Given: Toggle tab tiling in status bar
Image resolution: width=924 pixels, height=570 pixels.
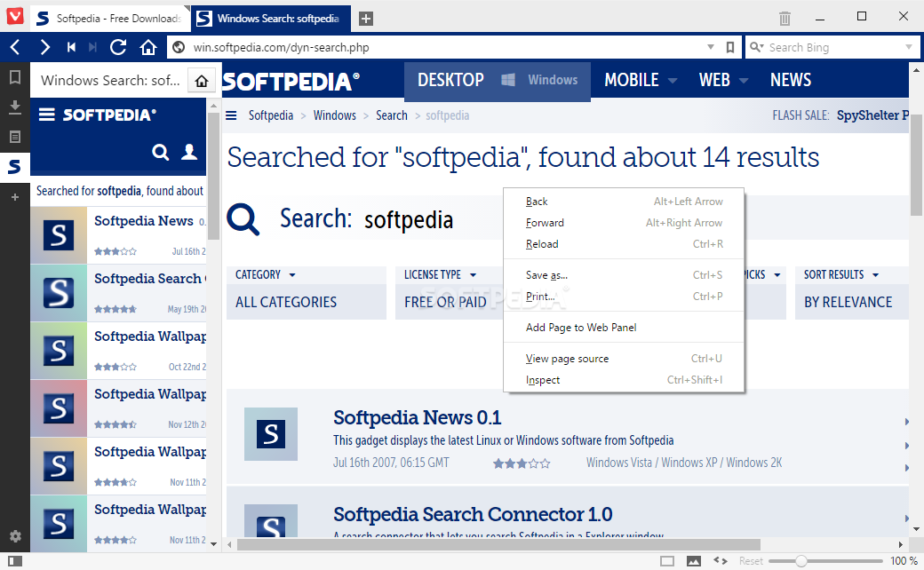Looking at the screenshot, I should (x=667, y=561).
